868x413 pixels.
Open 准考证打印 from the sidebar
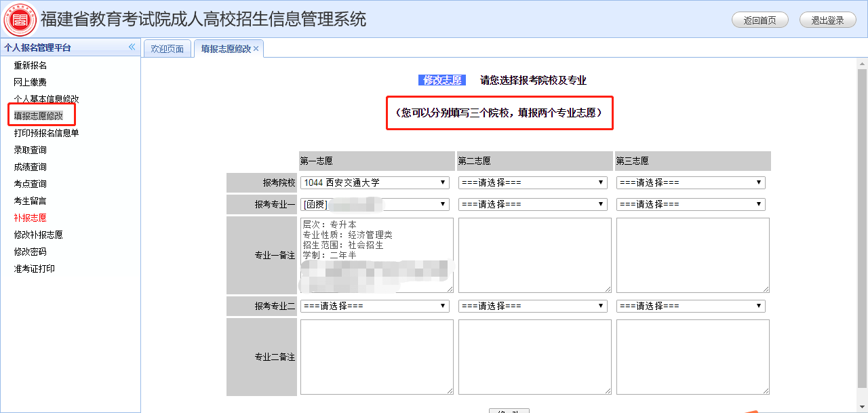[35, 269]
